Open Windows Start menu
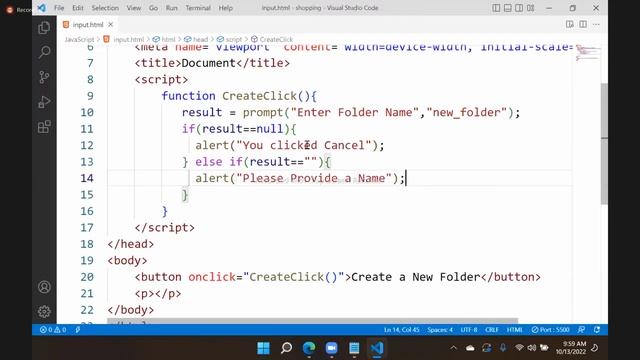640x360 pixels. 264,348
